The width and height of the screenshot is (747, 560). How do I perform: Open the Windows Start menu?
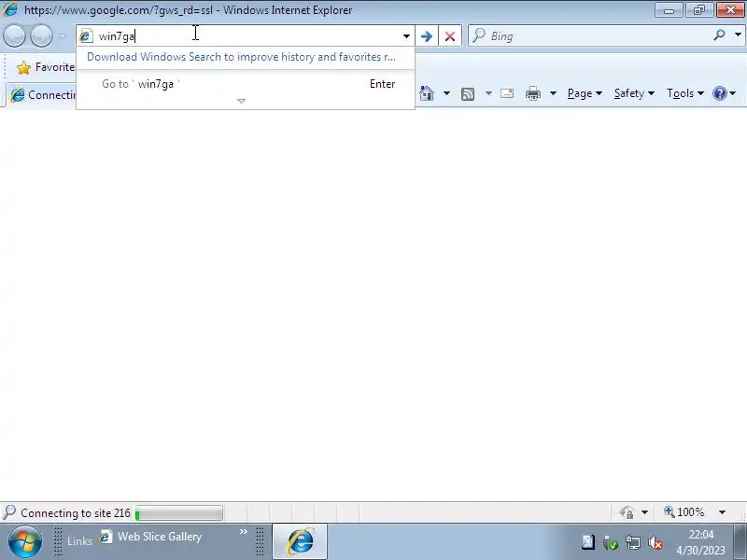25,541
